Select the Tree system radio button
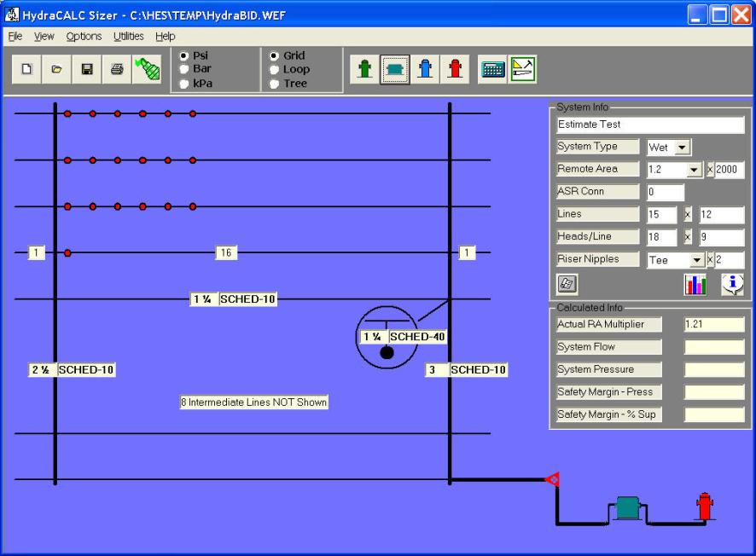Image resolution: width=756 pixels, height=556 pixels. click(274, 84)
